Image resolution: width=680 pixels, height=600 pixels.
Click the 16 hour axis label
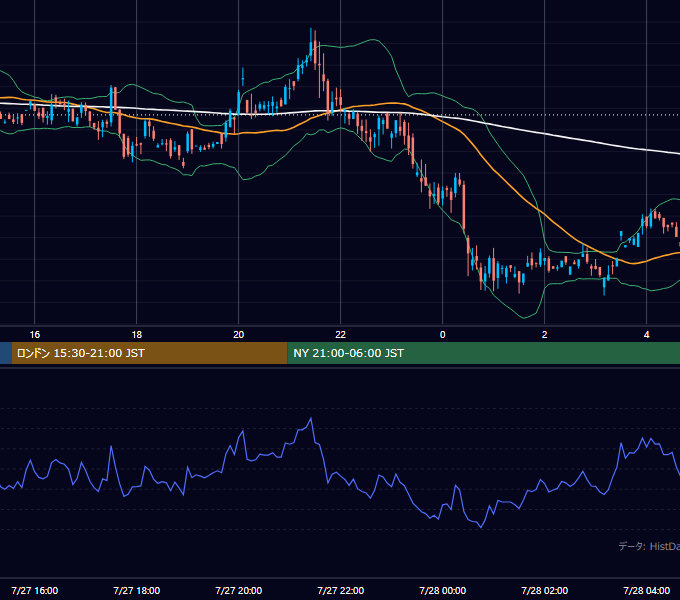coord(35,335)
